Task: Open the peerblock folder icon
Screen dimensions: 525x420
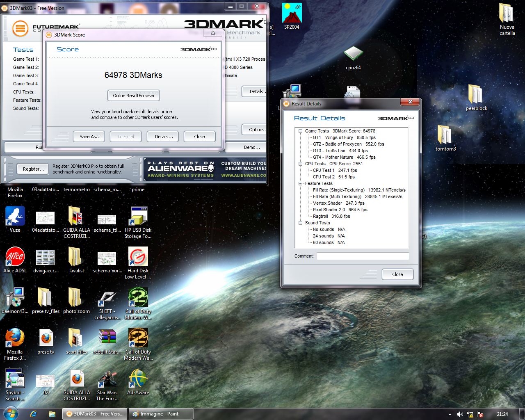Action: [477, 97]
